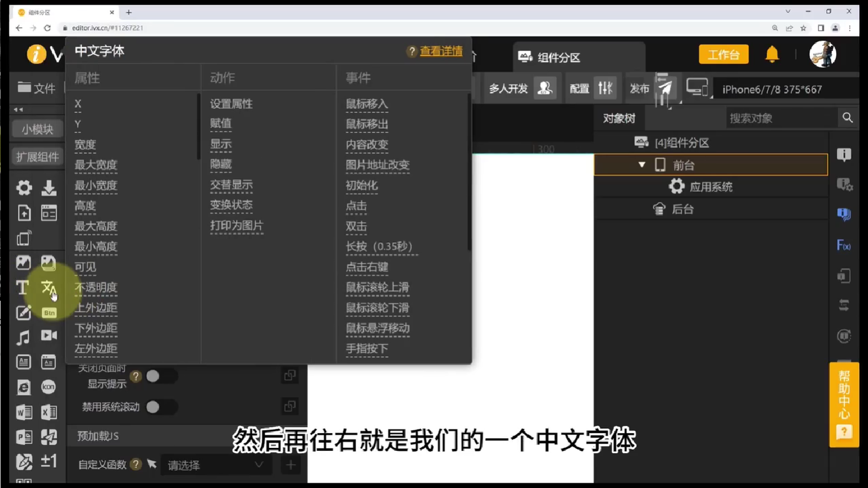Open the info panel icon on right sidebar
The width and height of the screenshot is (868, 488).
844,155
